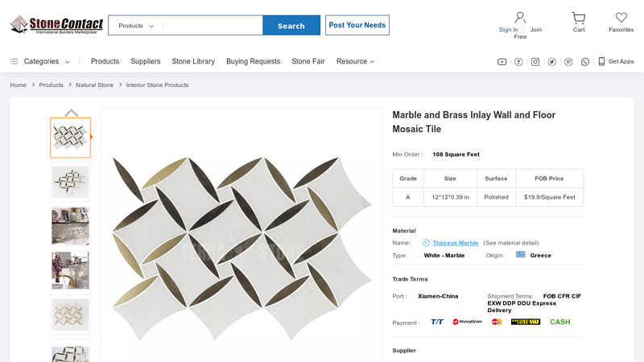Viewport: 644px width, 362px height.
Task: Go to Home breadcrumb
Action: point(18,85)
